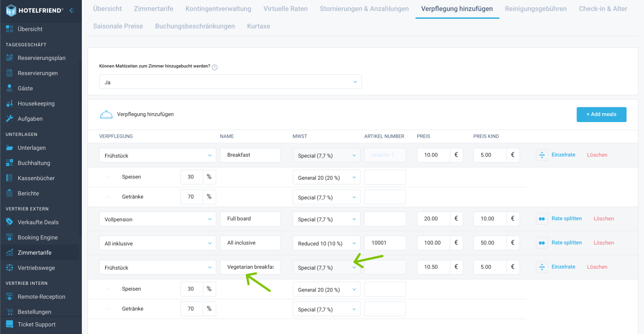Open Frühstück dropdown in Breakfast row
The width and height of the screenshot is (644, 334).
coord(157,155)
